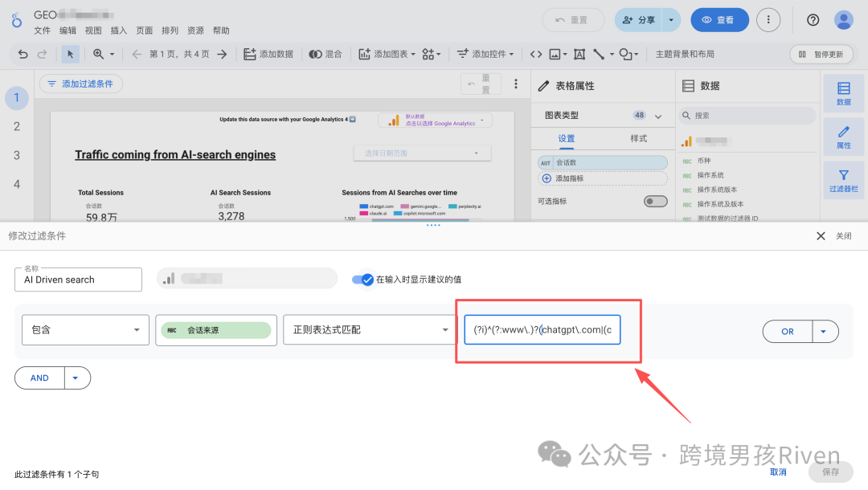Click the embed URL code icon
Viewport: 868px width, 490px height.
point(536,54)
